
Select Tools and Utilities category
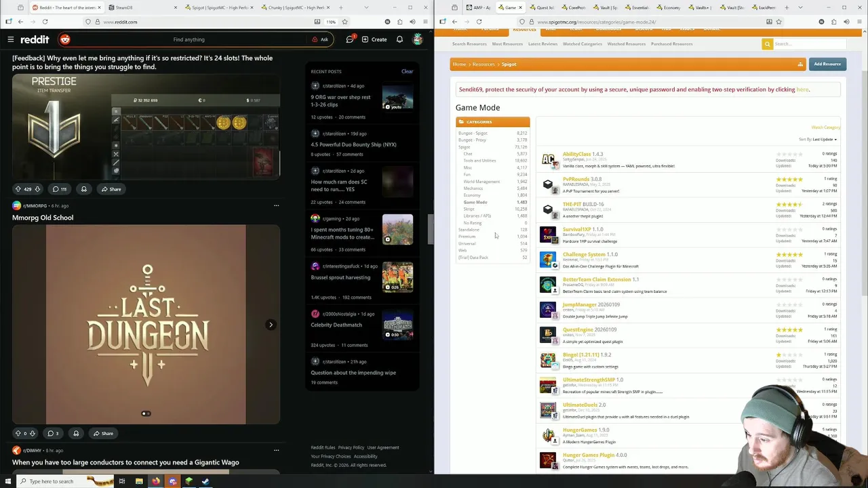tap(479, 161)
